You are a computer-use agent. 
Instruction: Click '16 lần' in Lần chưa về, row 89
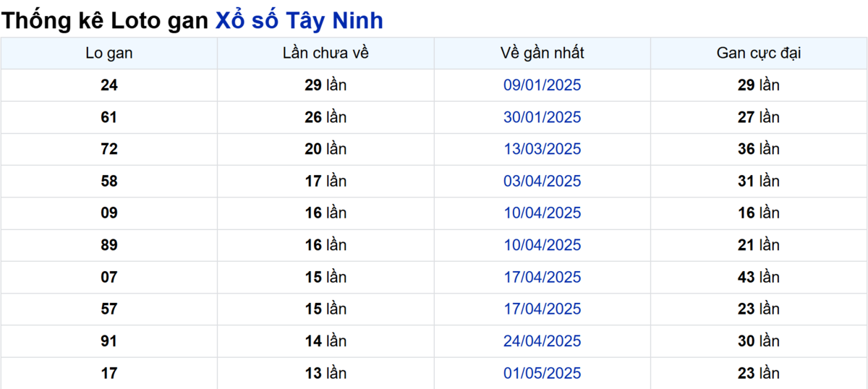coord(325,245)
